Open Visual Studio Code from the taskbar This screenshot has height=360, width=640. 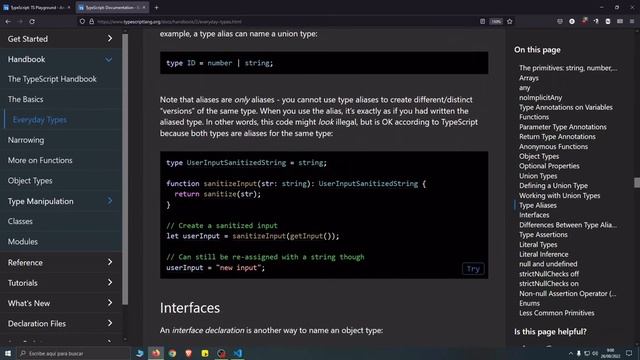pyautogui.click(x=238, y=353)
